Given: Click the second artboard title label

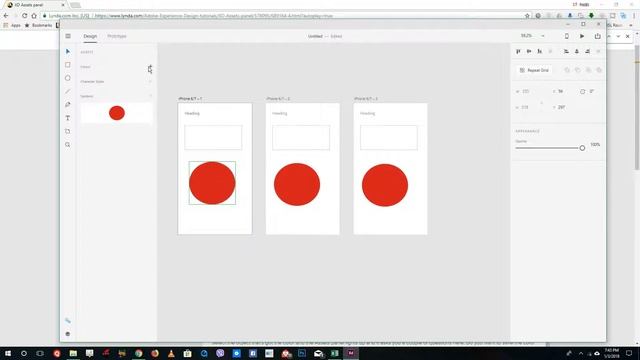Looking at the screenshot, I should click(278, 99).
